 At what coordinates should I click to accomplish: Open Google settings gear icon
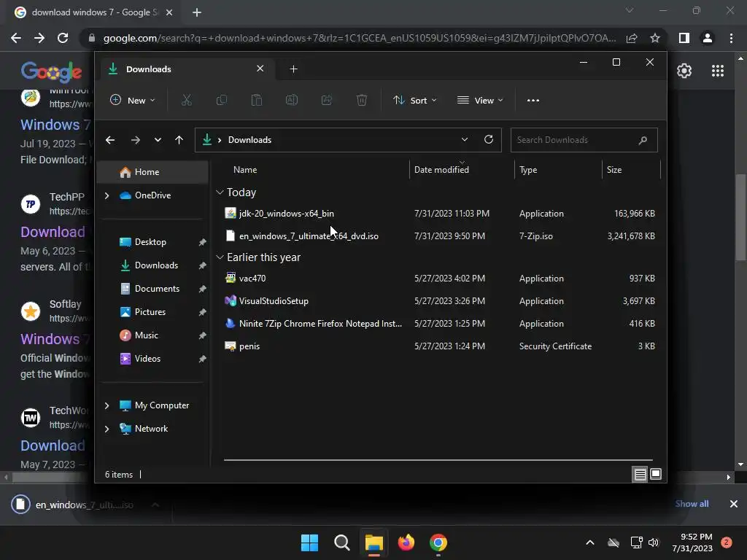(x=684, y=71)
